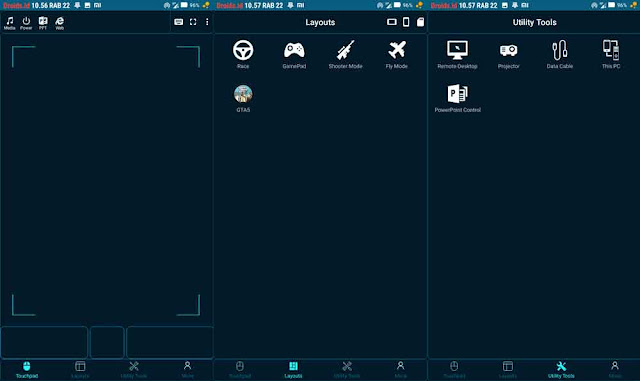Open Utility Tools tab from Layouts screen
This screenshot has height=381, width=640.
click(347, 370)
